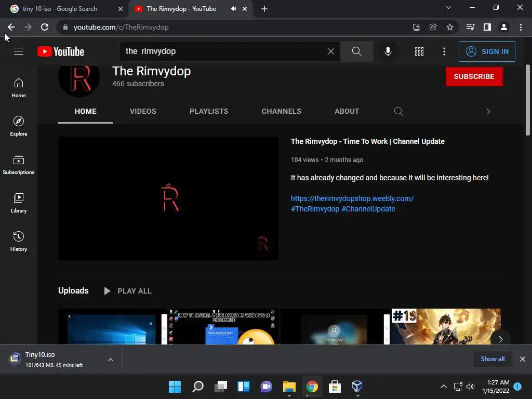Image resolution: width=532 pixels, height=399 pixels.
Task: Open Zhongli #19 upload thumbnail
Action: coord(445,326)
